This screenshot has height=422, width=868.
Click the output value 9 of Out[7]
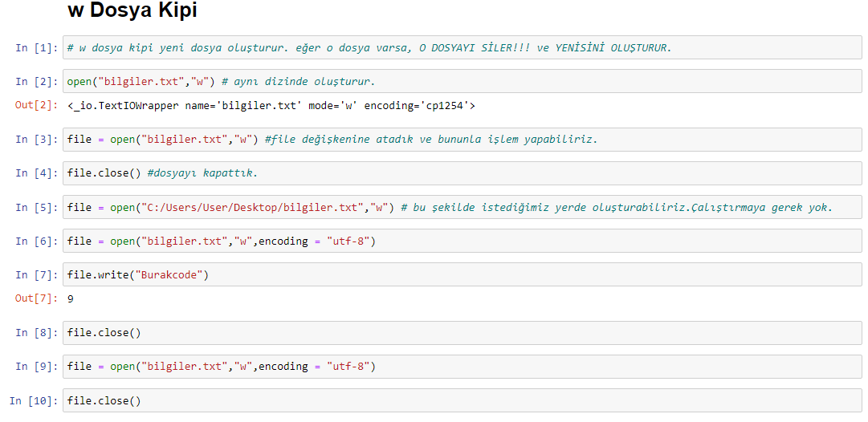coord(71,298)
